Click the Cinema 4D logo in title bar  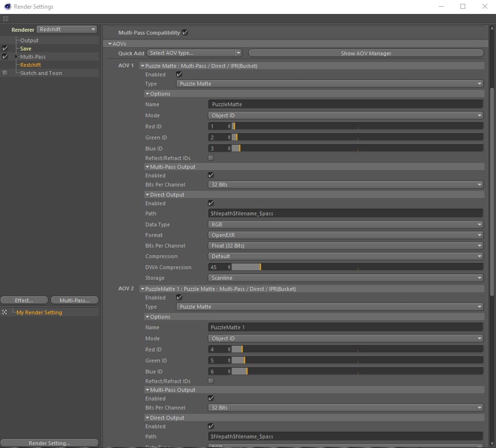pyautogui.click(x=7, y=7)
